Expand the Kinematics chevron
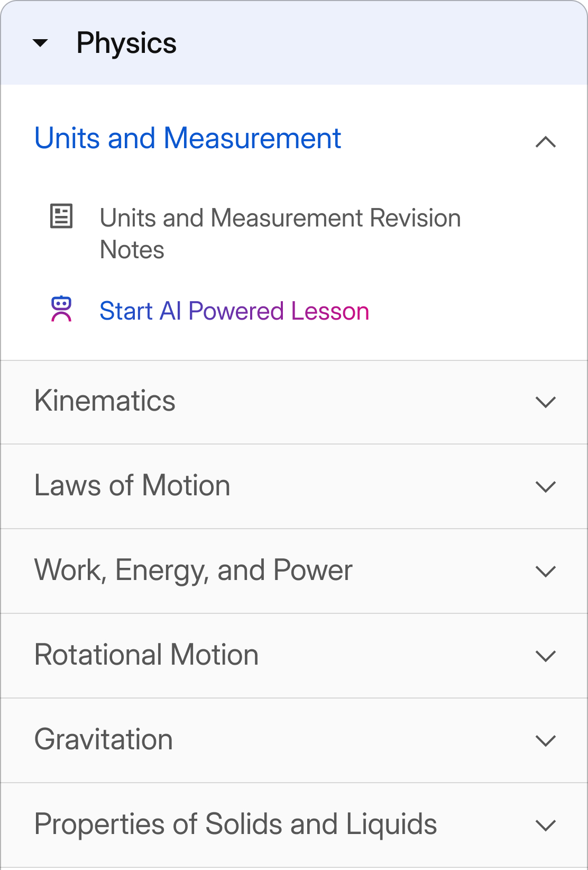 pos(546,402)
